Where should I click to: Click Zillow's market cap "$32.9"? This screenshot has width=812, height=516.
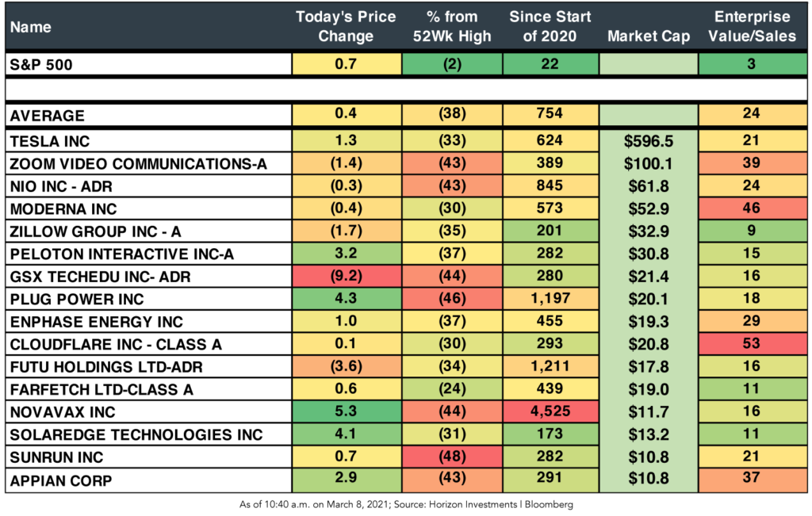649,231
